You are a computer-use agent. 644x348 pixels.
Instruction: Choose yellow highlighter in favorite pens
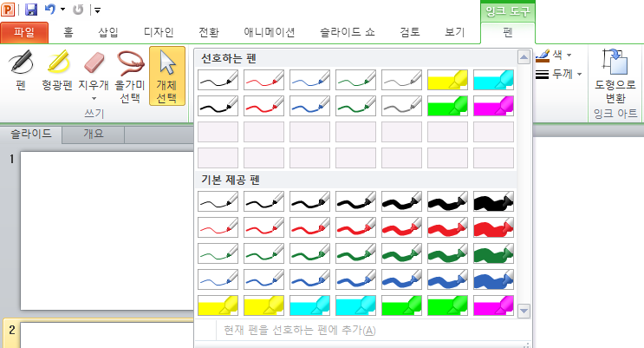[447, 80]
